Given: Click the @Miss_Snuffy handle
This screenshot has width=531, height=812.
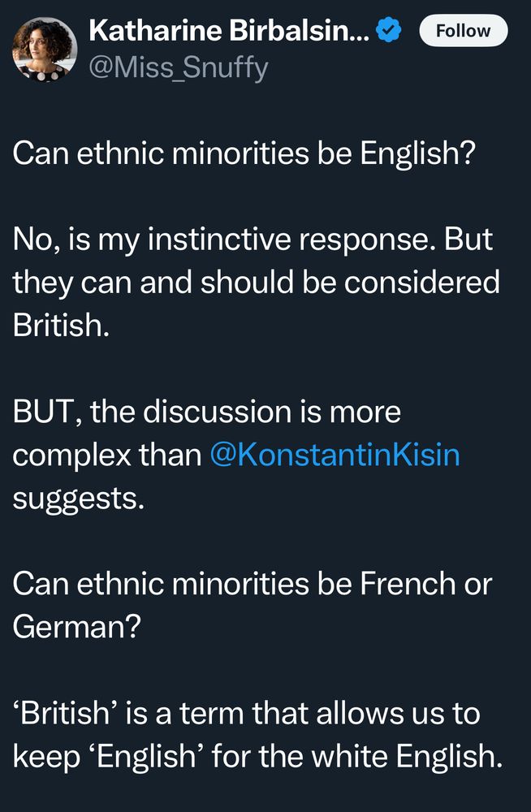Looking at the screenshot, I should (x=177, y=68).
